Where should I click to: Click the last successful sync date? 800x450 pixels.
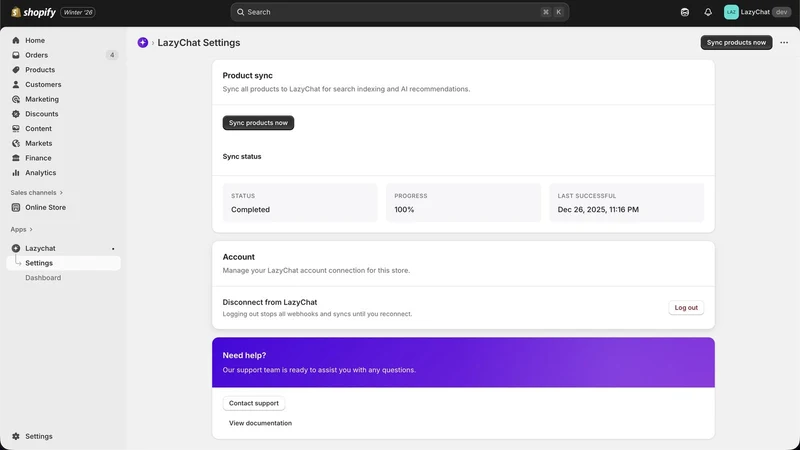(x=598, y=210)
